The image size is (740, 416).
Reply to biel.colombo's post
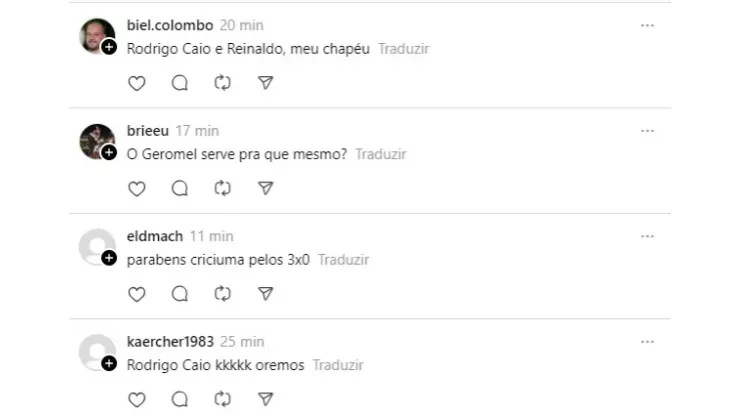pyautogui.click(x=180, y=83)
